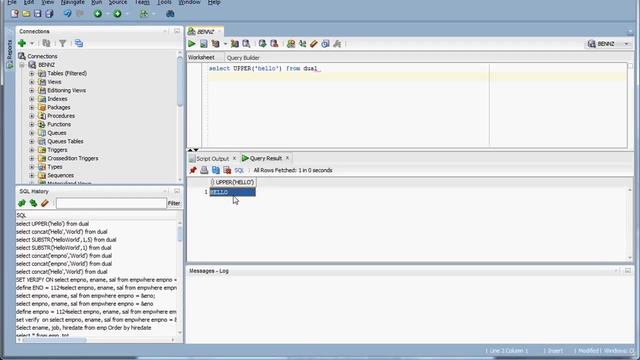Viewport: 640px width, 360px height.
Task: Click the Explain Plan icon
Action: [215, 44]
